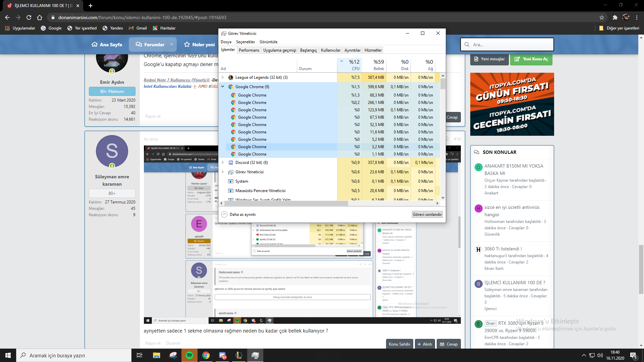Viewport: 644px width, 362px height.
Task: Collapse the Google Chrome process group
Action: 223,87
